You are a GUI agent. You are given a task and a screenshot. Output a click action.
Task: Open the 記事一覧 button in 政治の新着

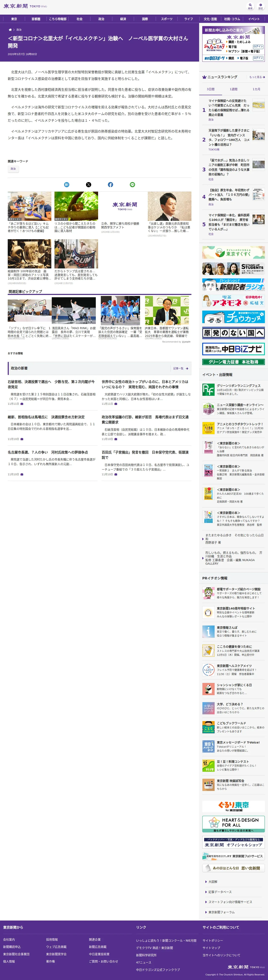[181, 368]
